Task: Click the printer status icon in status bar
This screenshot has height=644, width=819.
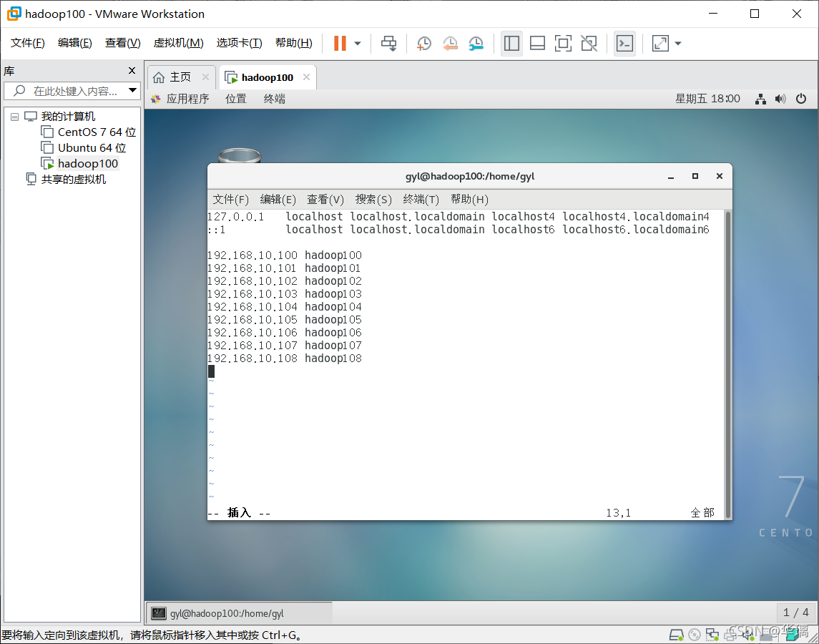Action: click(x=731, y=635)
